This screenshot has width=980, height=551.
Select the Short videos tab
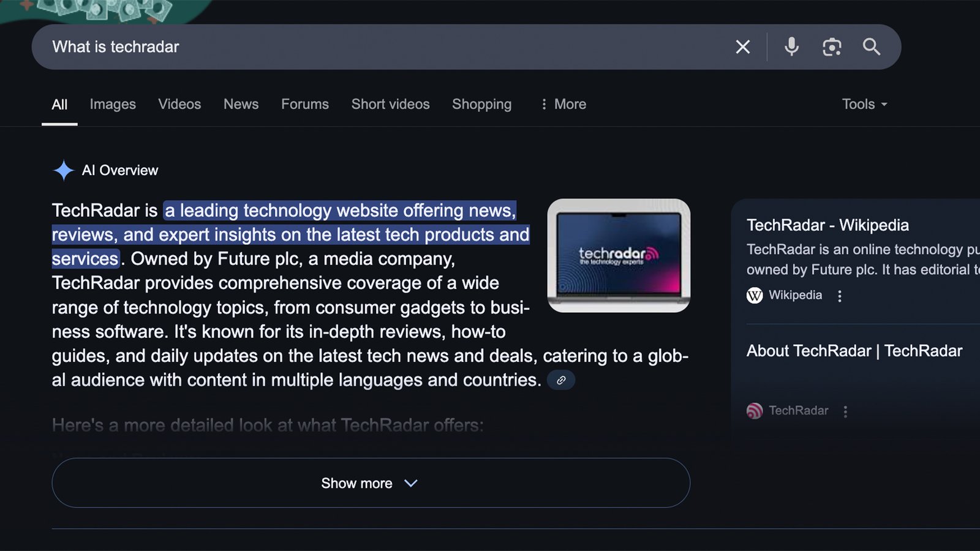[x=390, y=104]
